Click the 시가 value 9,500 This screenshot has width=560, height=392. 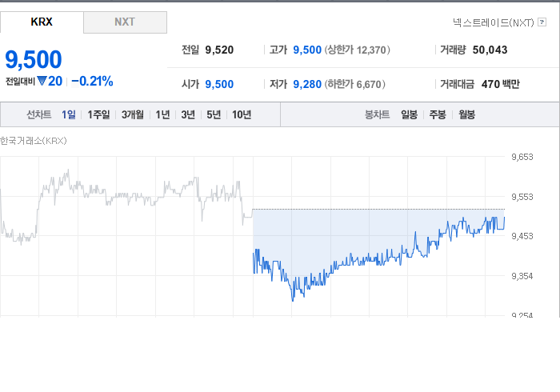tap(219, 84)
